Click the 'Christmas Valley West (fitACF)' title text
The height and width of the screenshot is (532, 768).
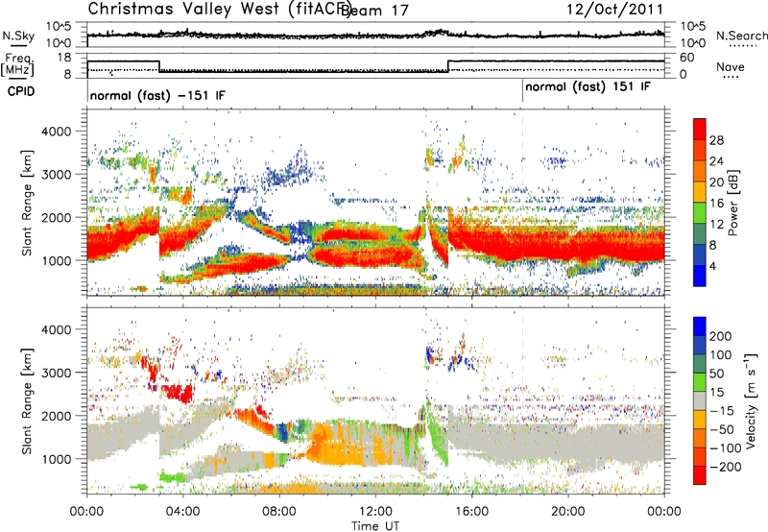218,10
